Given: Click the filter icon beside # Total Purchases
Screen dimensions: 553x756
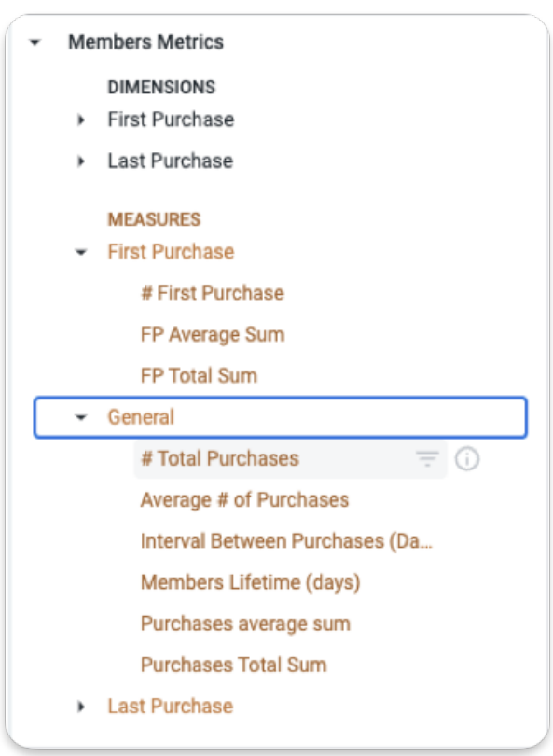Looking at the screenshot, I should click(427, 458).
